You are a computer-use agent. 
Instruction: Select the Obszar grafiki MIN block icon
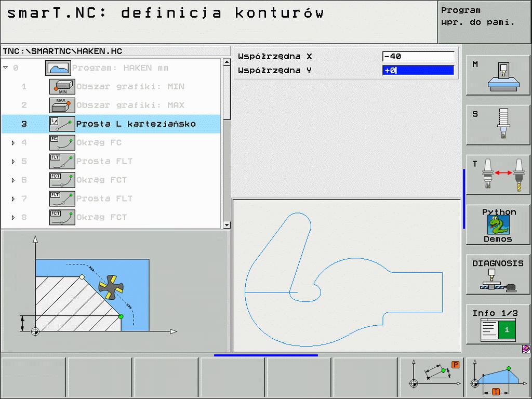[62, 87]
